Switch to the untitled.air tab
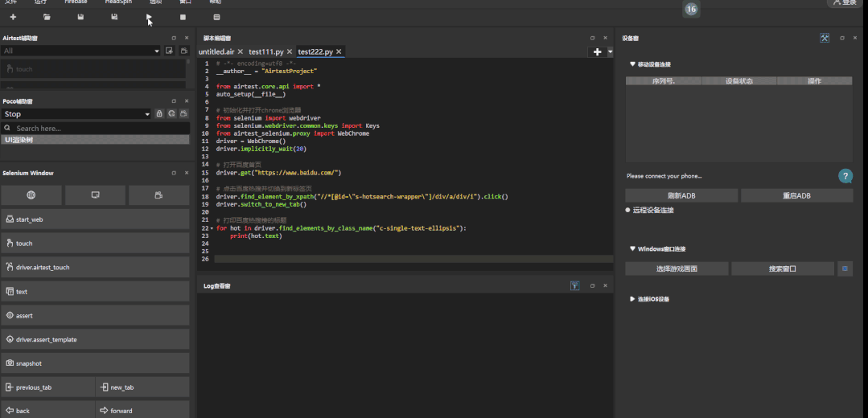Image resolution: width=868 pixels, height=418 pixels. [x=216, y=52]
